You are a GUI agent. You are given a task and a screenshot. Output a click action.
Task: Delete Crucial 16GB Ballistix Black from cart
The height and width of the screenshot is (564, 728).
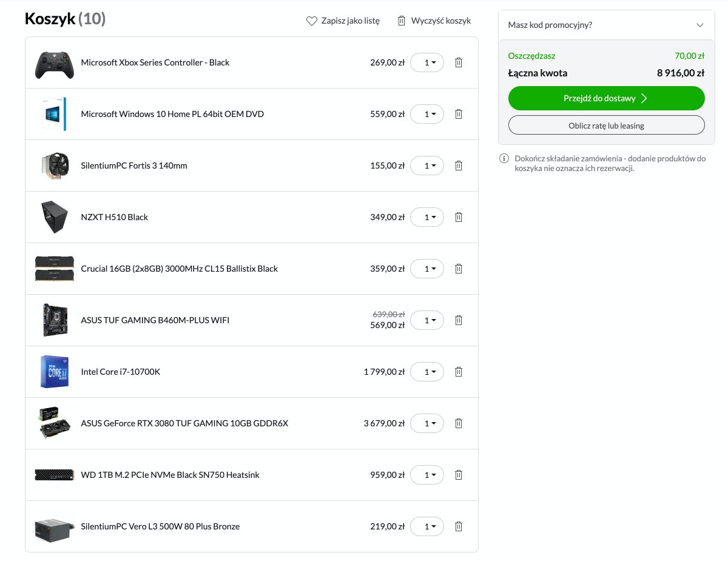point(459,269)
